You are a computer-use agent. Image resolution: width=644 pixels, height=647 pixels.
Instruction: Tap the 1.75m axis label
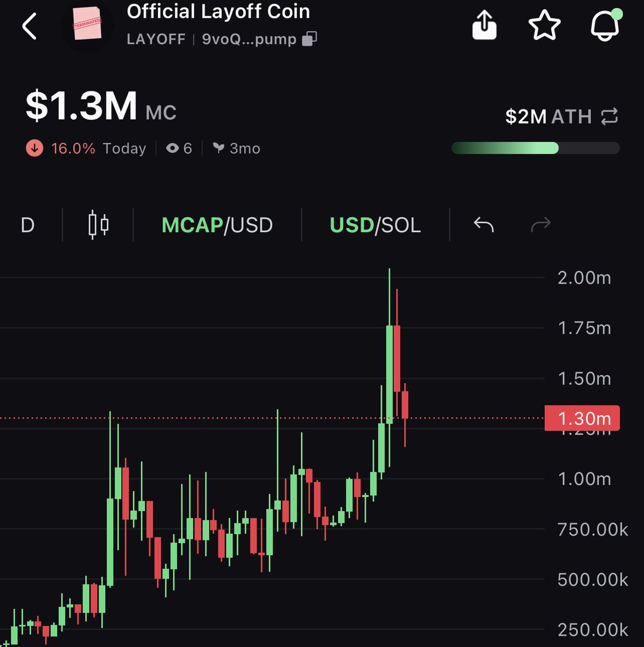[x=585, y=328]
